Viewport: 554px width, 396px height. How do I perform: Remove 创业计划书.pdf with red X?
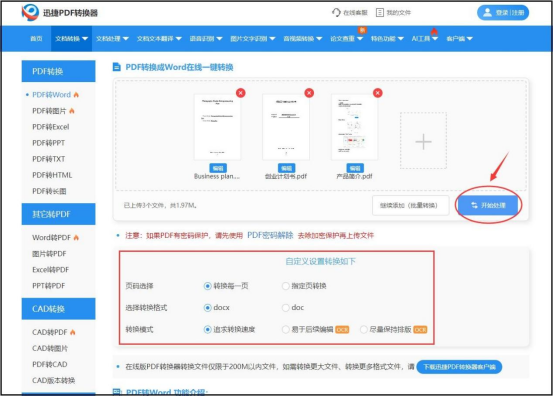click(x=309, y=93)
